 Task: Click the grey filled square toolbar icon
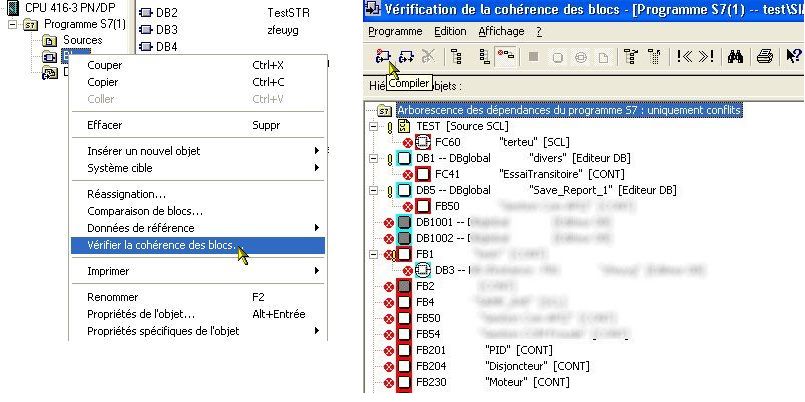click(x=533, y=56)
